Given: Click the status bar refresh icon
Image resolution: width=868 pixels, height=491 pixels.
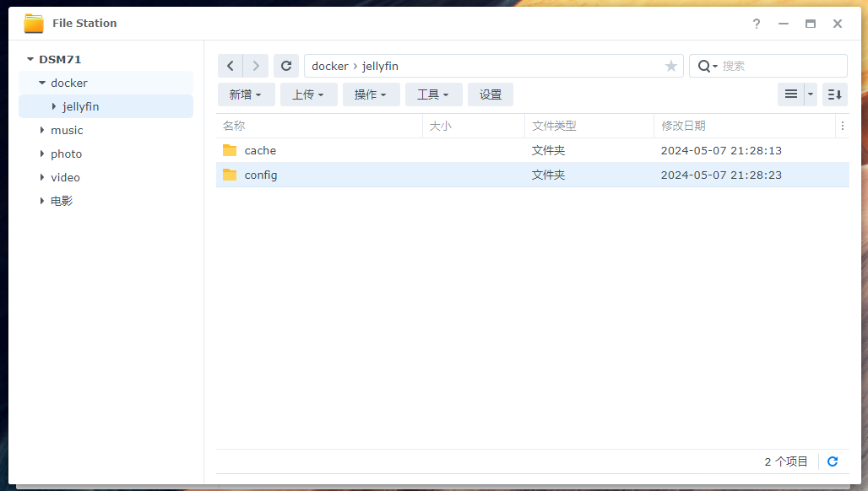Looking at the screenshot, I should (x=833, y=461).
